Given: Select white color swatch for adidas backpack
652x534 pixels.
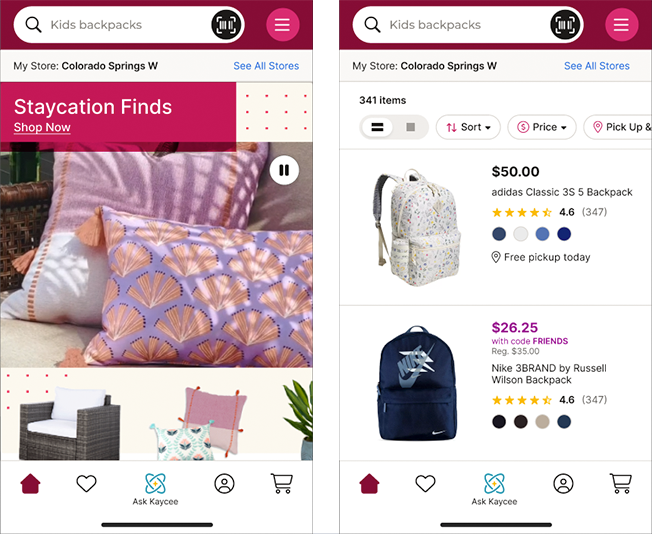Looking at the screenshot, I should (521, 234).
